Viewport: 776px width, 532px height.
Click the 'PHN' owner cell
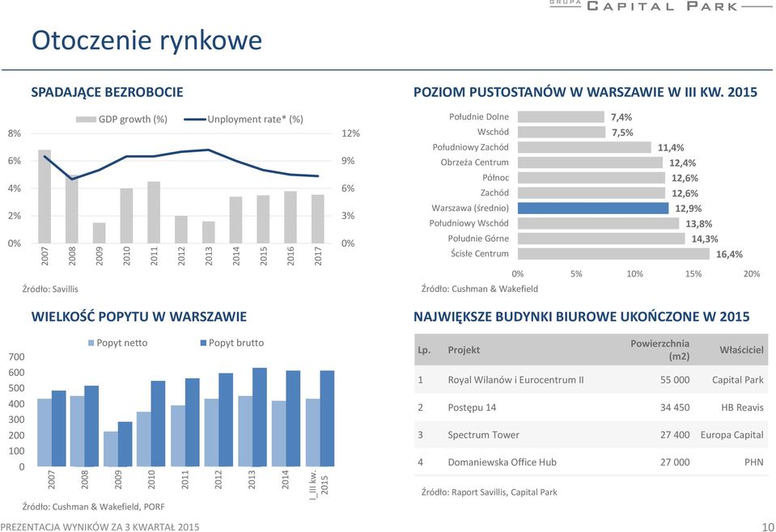[753, 462]
